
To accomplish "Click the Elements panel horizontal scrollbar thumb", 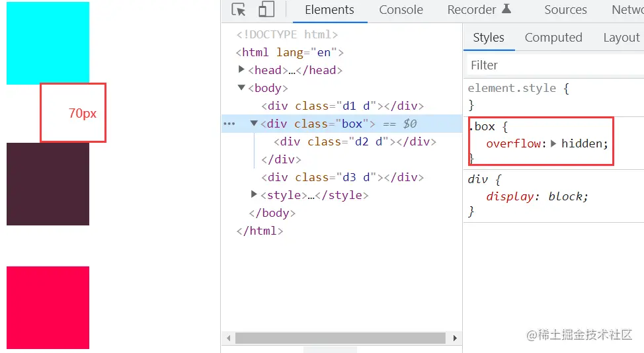I will click(x=340, y=338).
